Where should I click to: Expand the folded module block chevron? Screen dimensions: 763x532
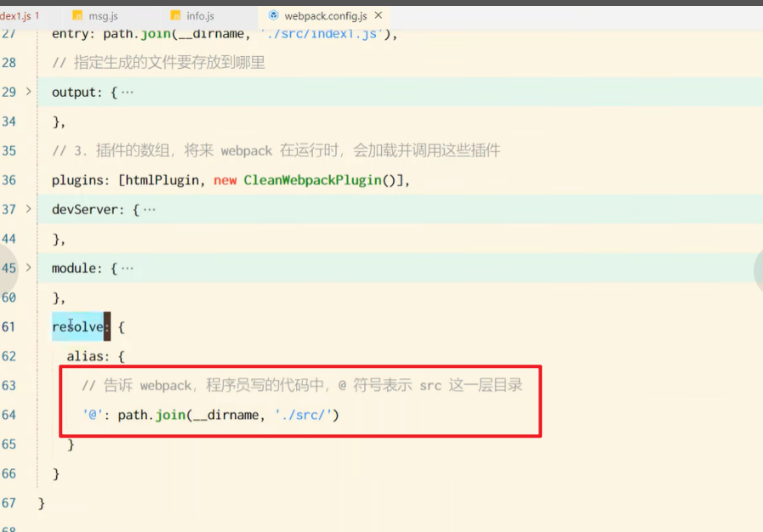[29, 268]
